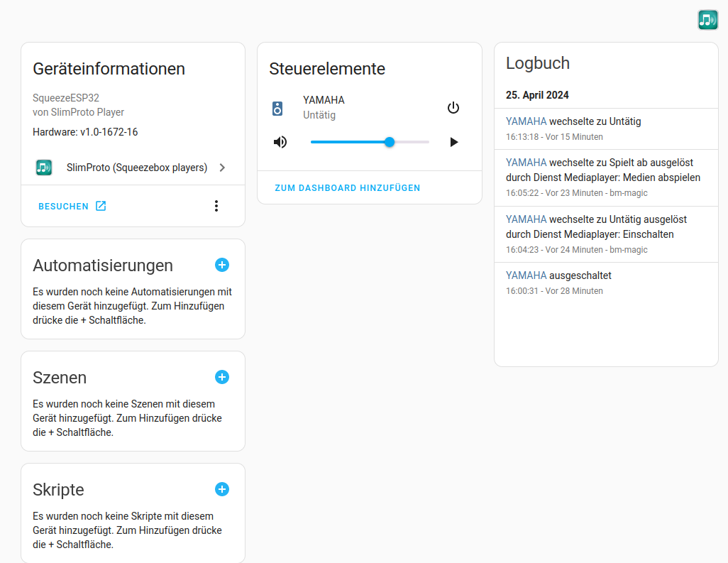Add a new script with plus icon

[x=222, y=489]
